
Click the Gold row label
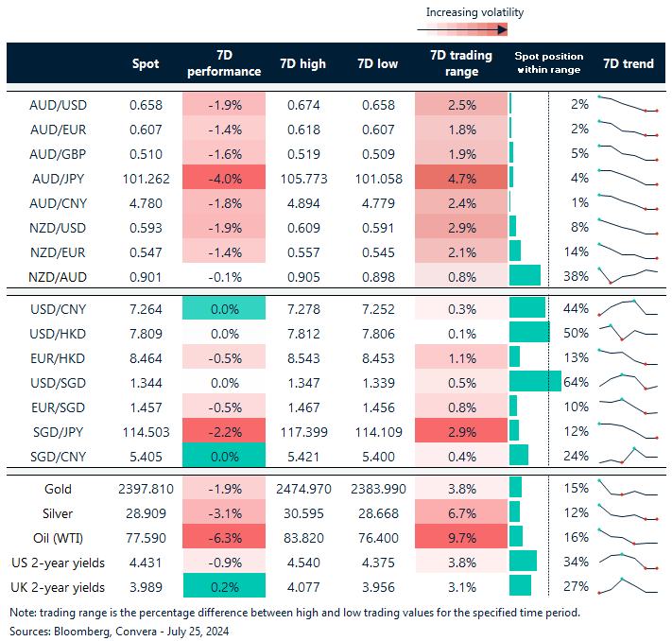58,489
